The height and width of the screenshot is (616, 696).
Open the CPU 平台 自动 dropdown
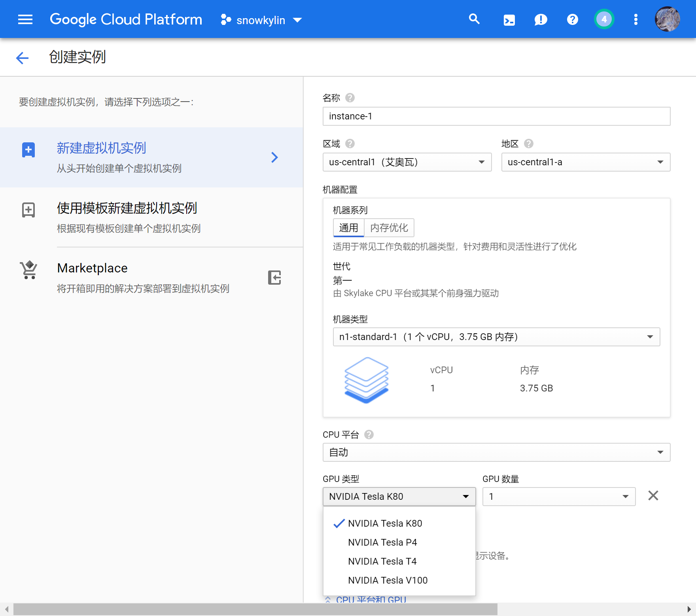pyautogui.click(x=496, y=452)
